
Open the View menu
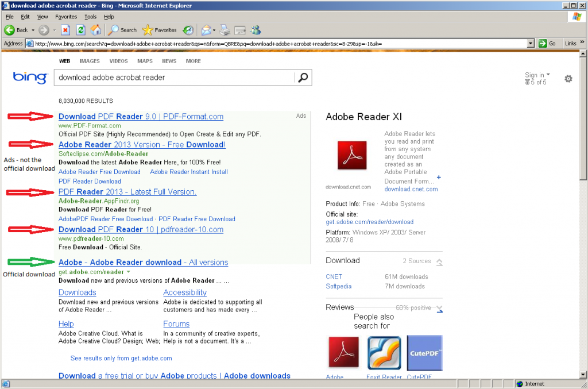point(42,17)
